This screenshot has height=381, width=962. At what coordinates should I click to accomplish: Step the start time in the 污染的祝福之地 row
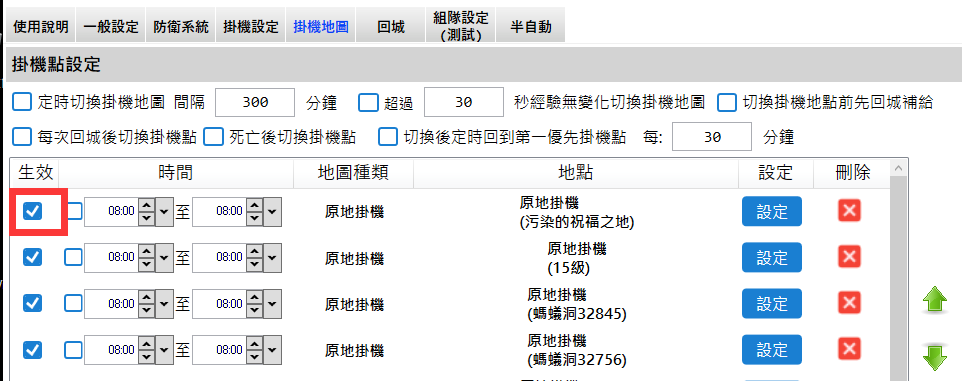click(x=147, y=212)
